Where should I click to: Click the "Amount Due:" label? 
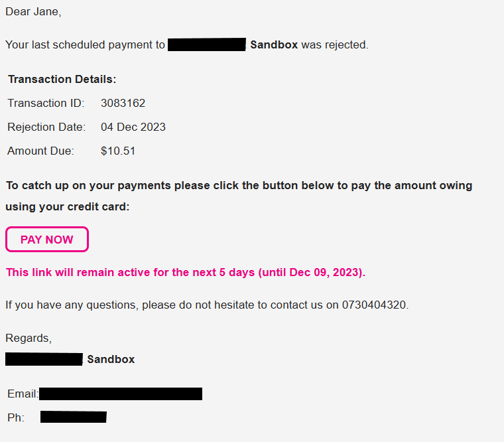(x=41, y=151)
